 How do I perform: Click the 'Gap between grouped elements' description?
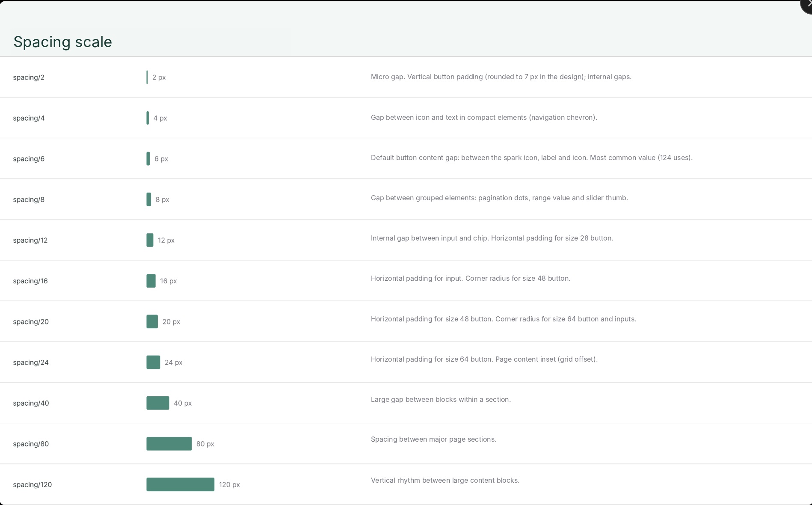(499, 198)
